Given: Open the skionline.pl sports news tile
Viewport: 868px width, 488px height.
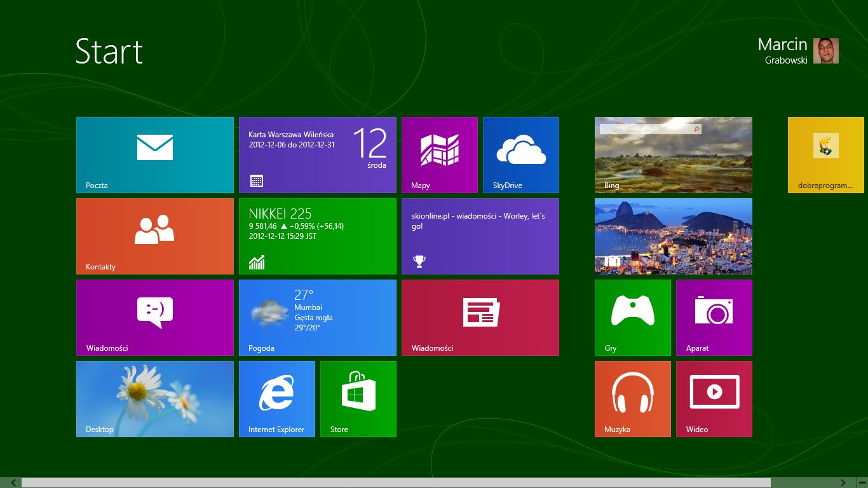Looking at the screenshot, I should coord(480,236).
